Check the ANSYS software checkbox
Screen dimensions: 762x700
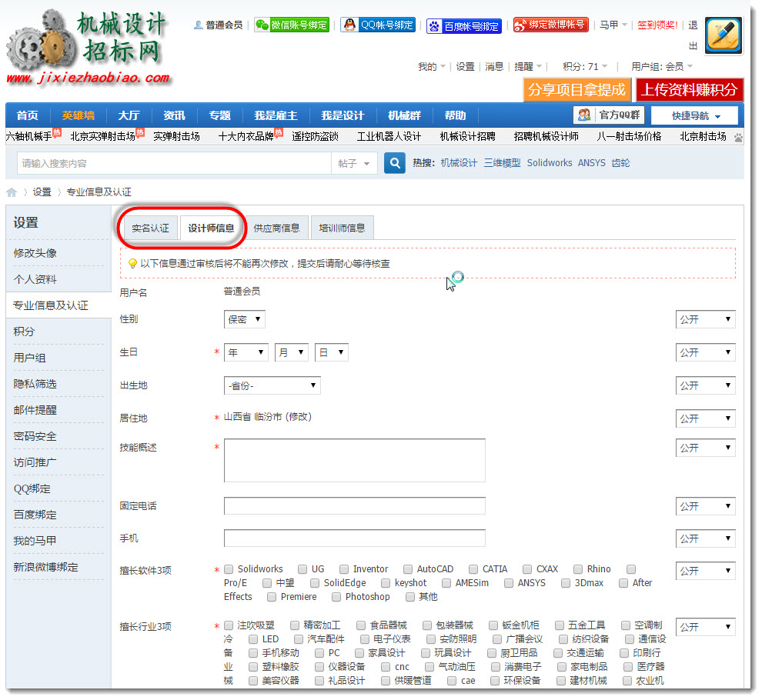click(x=508, y=583)
